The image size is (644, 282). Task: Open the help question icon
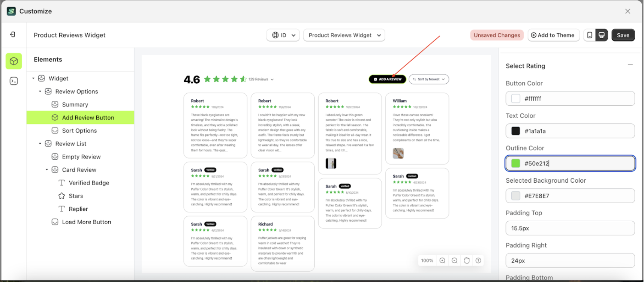[x=478, y=261]
